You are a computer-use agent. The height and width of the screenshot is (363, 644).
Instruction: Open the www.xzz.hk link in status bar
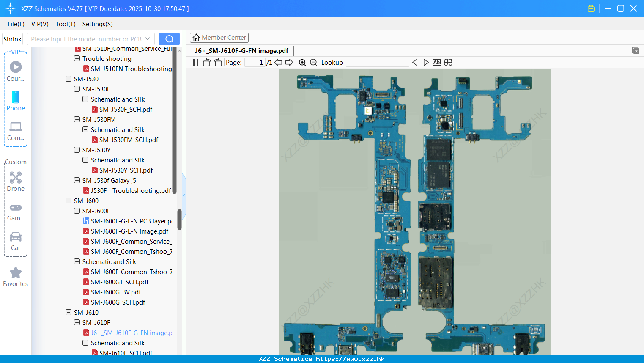[x=350, y=359]
